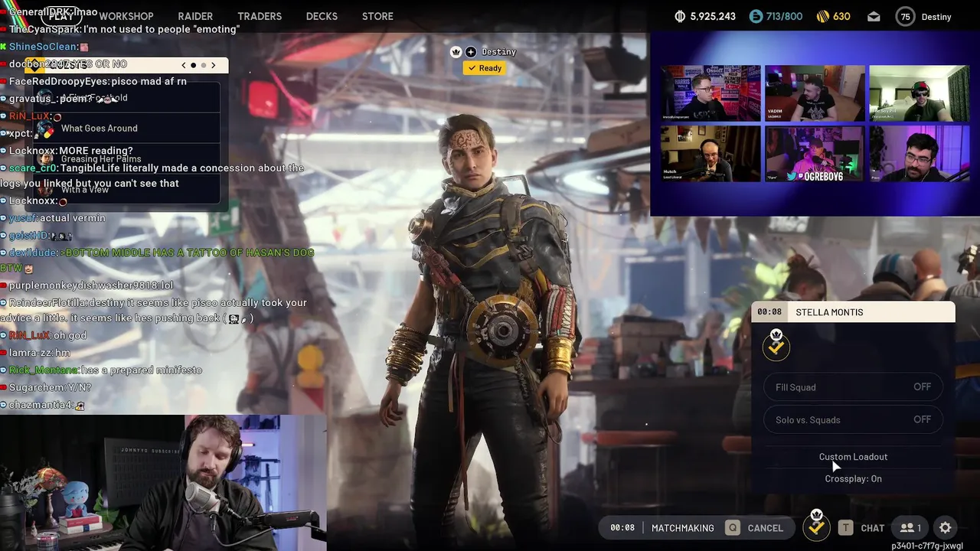
Task: Go to next quest page arrow
Action: 214,66
